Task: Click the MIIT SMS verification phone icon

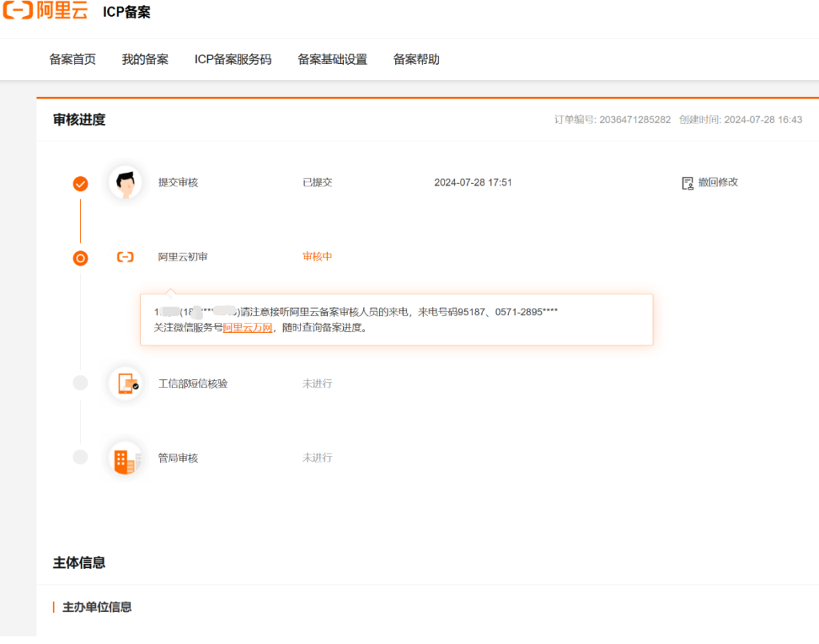Action: tap(126, 384)
